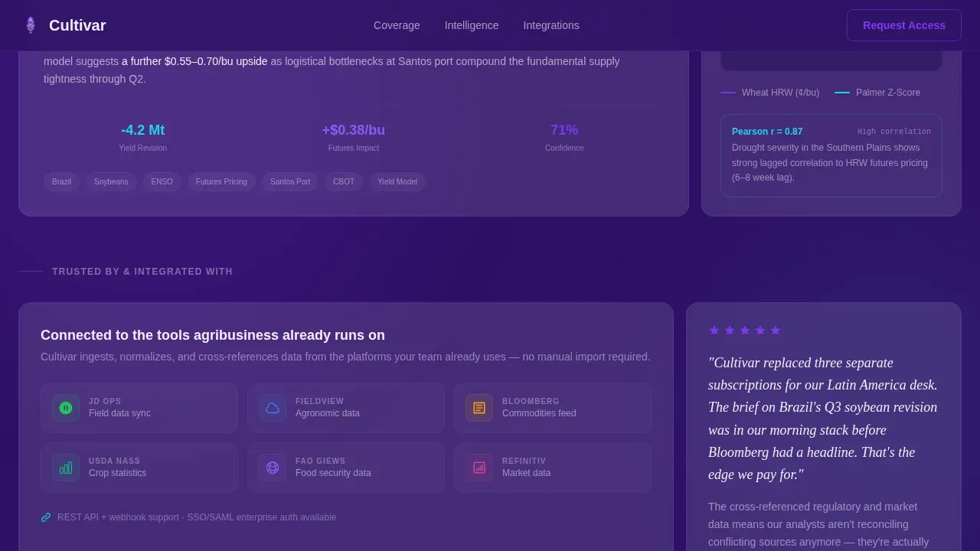Click the FieldView cloud icon

coord(273,408)
